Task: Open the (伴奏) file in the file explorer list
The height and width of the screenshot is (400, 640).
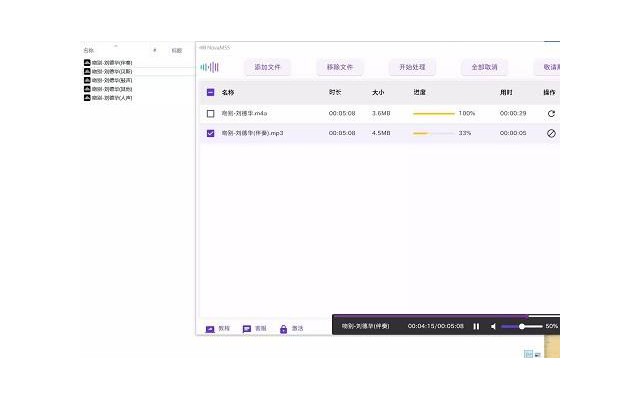Action: (108, 62)
